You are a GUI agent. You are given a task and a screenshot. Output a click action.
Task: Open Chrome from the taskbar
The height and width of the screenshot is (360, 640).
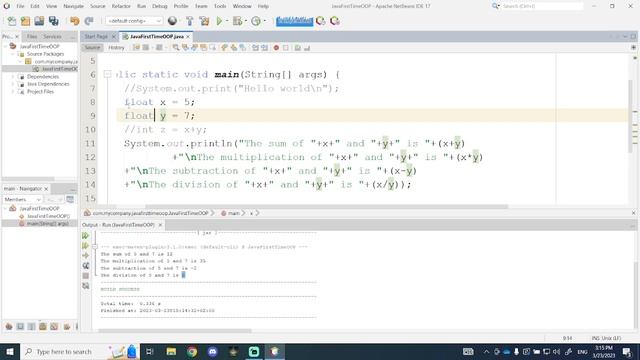tap(192, 351)
